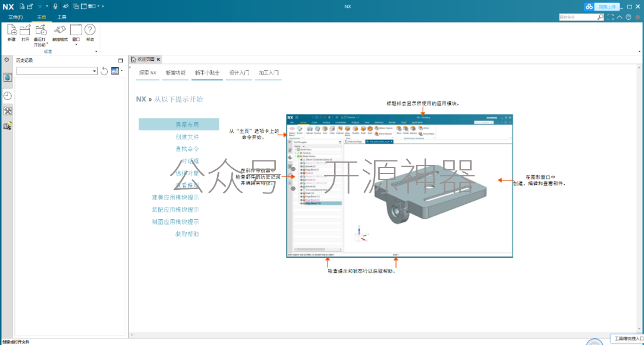Screen dimensions: 644x345
Task: Open the 创建文件 tip link
Action: 187,136
